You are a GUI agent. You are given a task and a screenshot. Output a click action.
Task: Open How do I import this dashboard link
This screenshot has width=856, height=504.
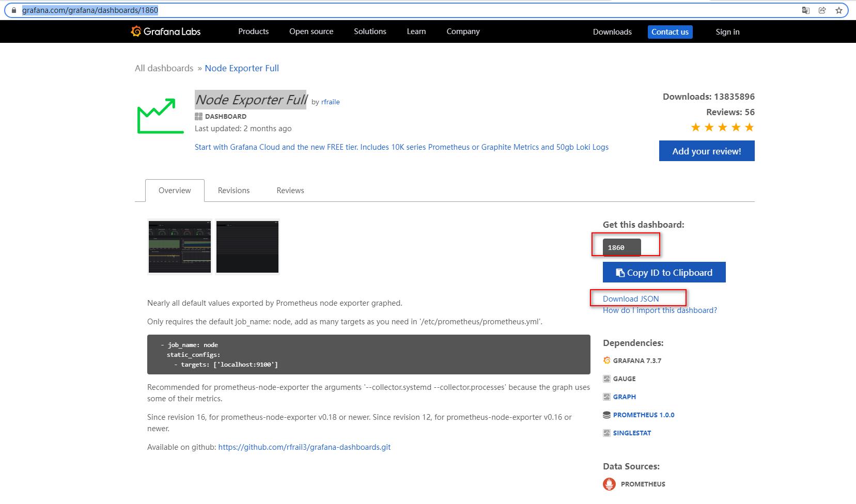pyautogui.click(x=660, y=310)
